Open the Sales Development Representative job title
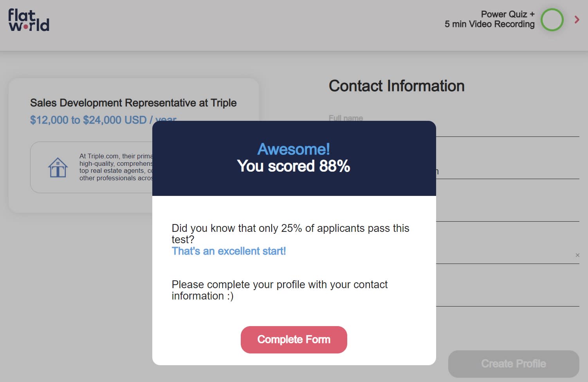Screen dimensions: 588x382 [x=133, y=103]
